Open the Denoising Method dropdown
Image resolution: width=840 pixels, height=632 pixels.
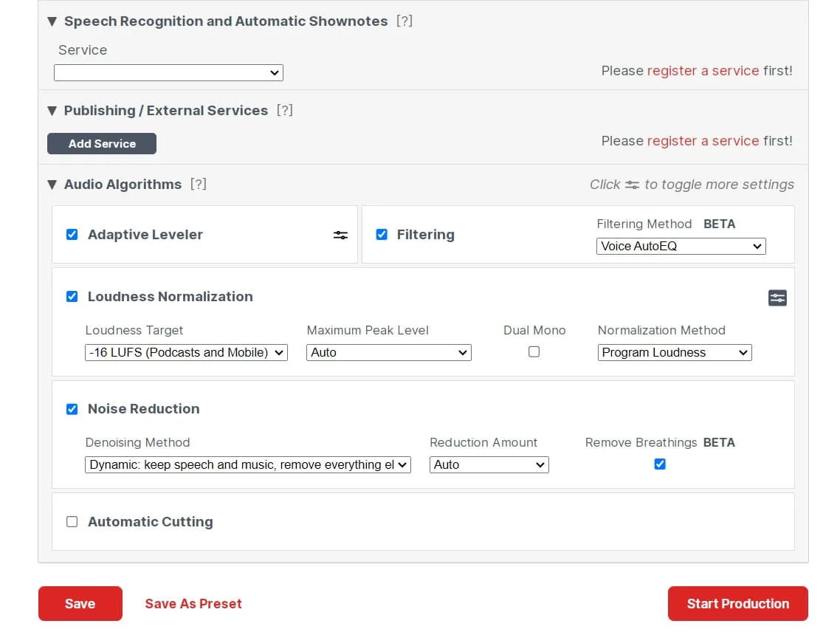pyautogui.click(x=247, y=465)
